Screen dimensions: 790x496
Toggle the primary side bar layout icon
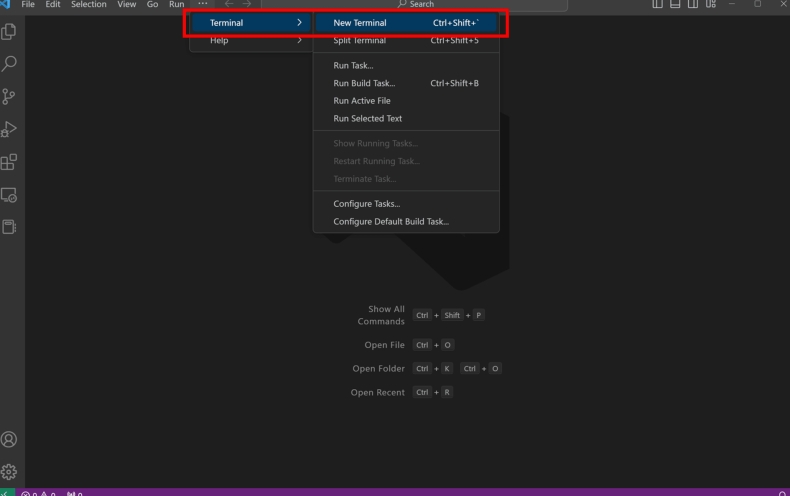tap(659, 5)
